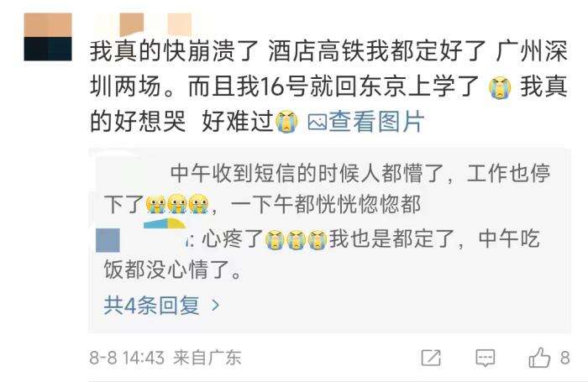The width and height of the screenshot is (588, 382).
Task: Open the repost/share icon under the comment
Action: point(431,358)
